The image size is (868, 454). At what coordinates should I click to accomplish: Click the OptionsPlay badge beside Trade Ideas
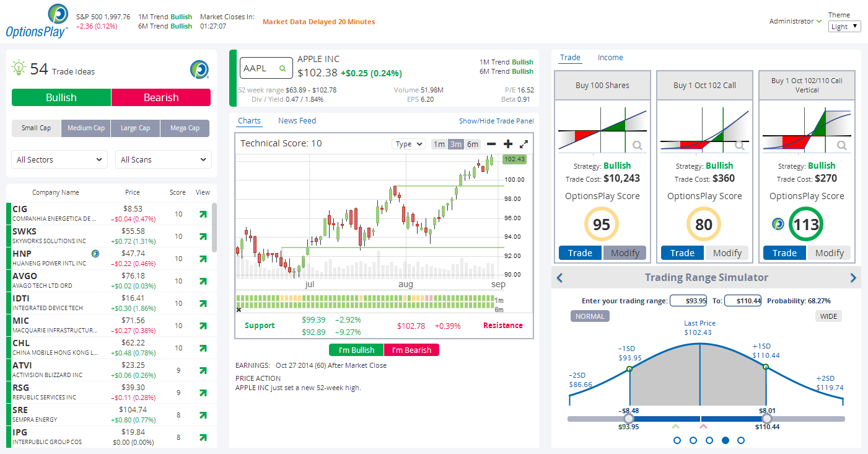click(x=199, y=69)
